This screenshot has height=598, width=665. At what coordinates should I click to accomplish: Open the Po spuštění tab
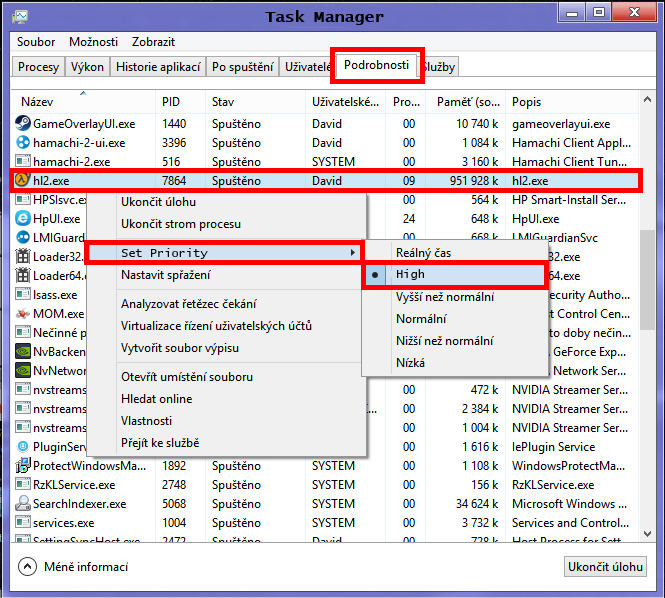(243, 67)
